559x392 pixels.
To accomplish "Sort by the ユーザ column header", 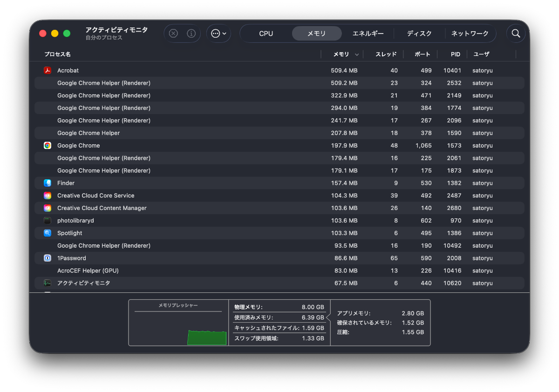I will click(x=482, y=54).
